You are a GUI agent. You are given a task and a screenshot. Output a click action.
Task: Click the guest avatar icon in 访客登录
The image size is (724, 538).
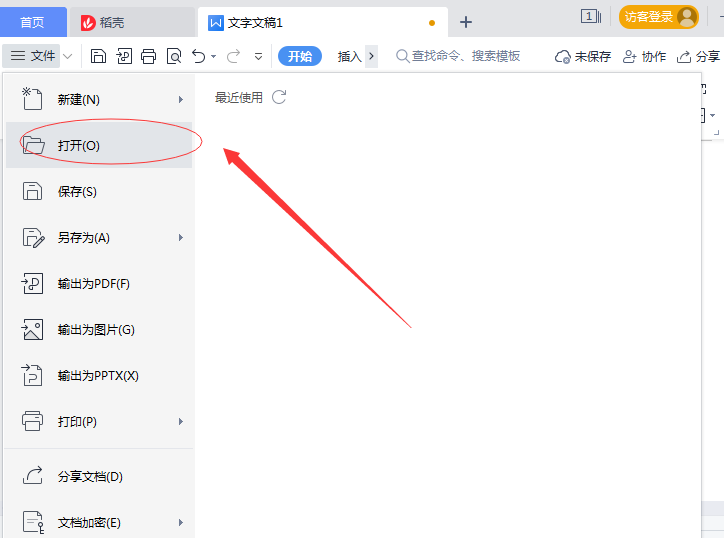coord(687,17)
